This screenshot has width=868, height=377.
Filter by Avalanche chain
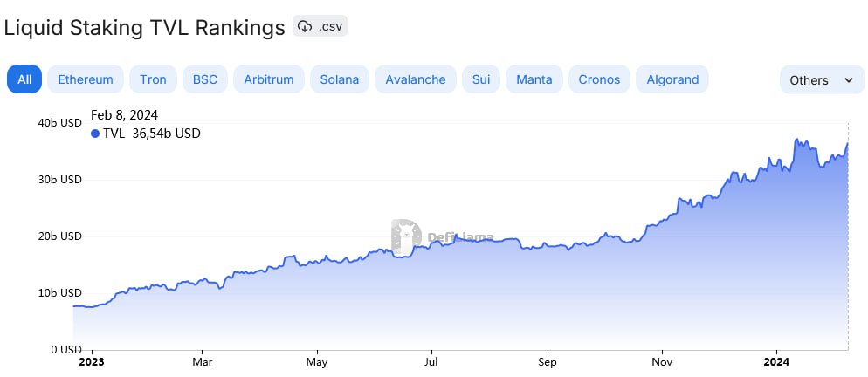pyautogui.click(x=416, y=79)
